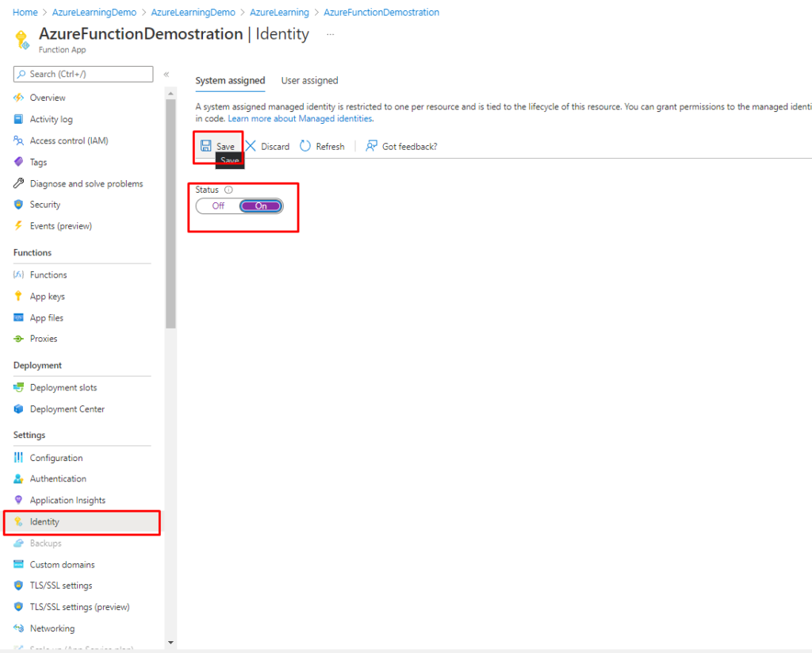The height and width of the screenshot is (653, 812).
Task: Click the TLS/SSL settings (preview) shield icon
Action: point(19,607)
